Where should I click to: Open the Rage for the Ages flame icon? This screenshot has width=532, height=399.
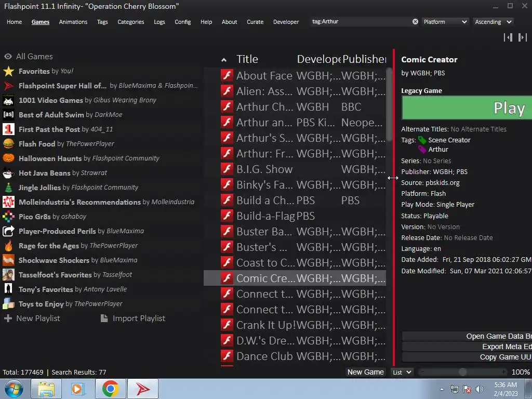click(x=8, y=246)
